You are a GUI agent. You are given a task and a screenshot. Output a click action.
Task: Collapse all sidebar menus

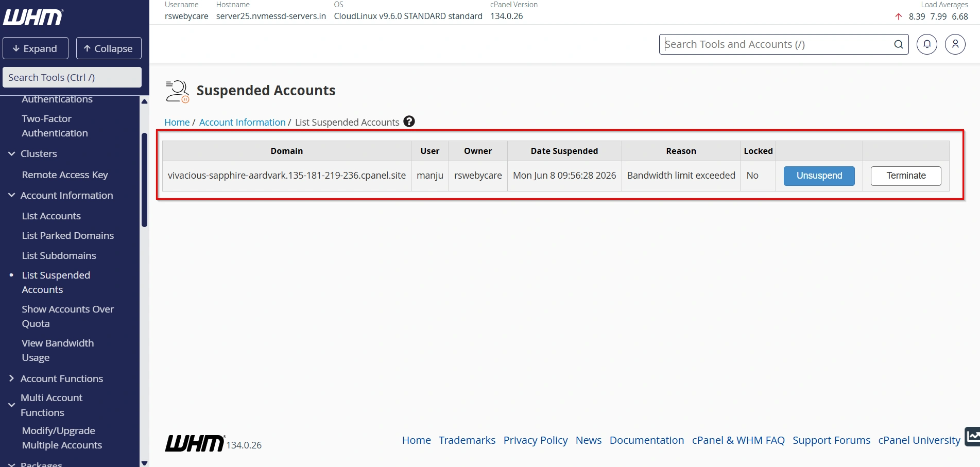(109, 48)
